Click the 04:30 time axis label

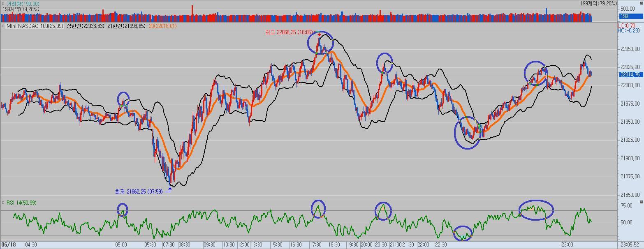pos(31,244)
